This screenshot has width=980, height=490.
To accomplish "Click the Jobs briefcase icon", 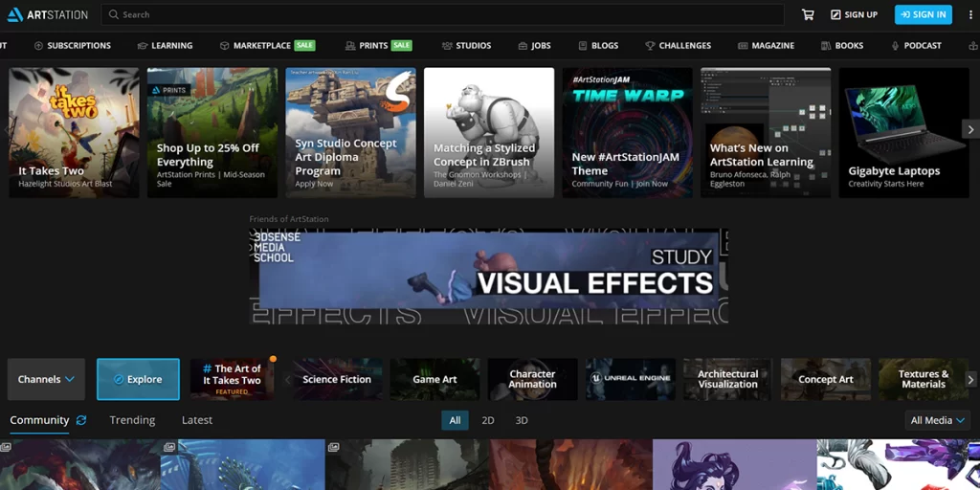I will [x=523, y=46].
